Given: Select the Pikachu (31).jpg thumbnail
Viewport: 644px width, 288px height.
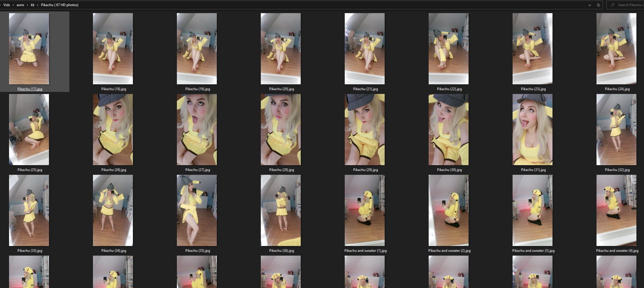Looking at the screenshot, I should click(x=532, y=130).
